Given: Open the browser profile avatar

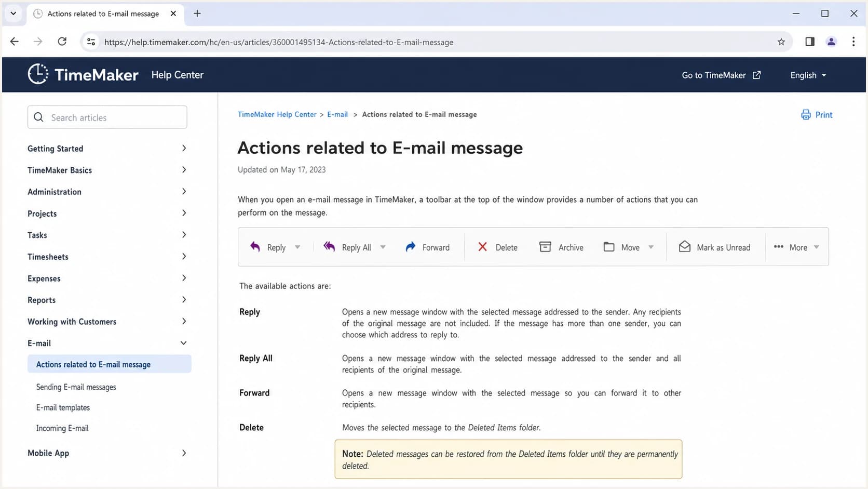Looking at the screenshot, I should (831, 42).
